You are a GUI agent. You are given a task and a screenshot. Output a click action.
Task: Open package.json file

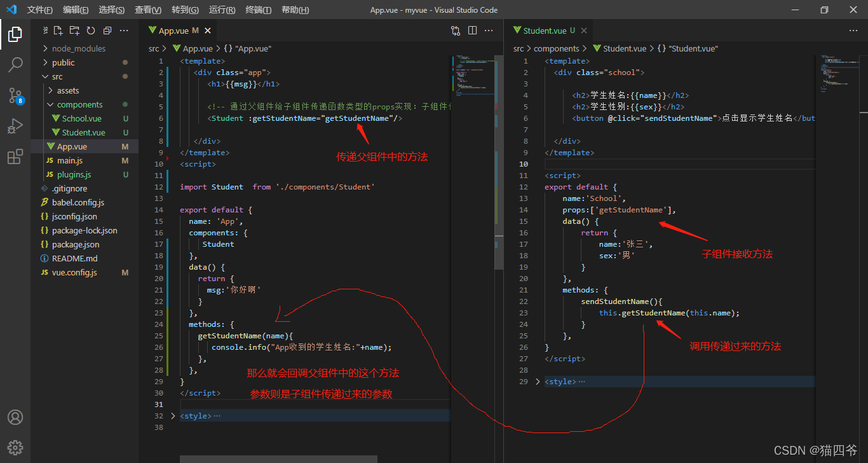click(85, 244)
